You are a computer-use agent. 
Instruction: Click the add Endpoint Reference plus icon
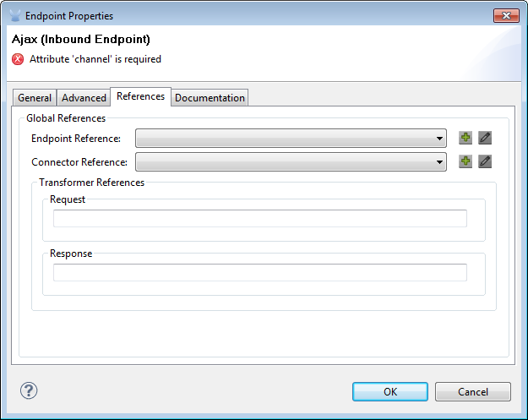(465, 138)
